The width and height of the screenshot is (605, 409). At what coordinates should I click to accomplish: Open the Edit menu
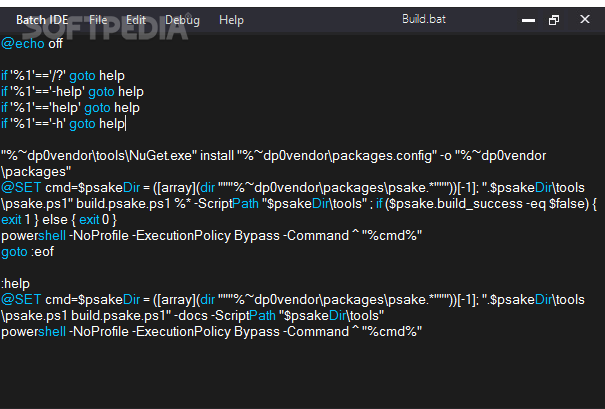[136, 20]
